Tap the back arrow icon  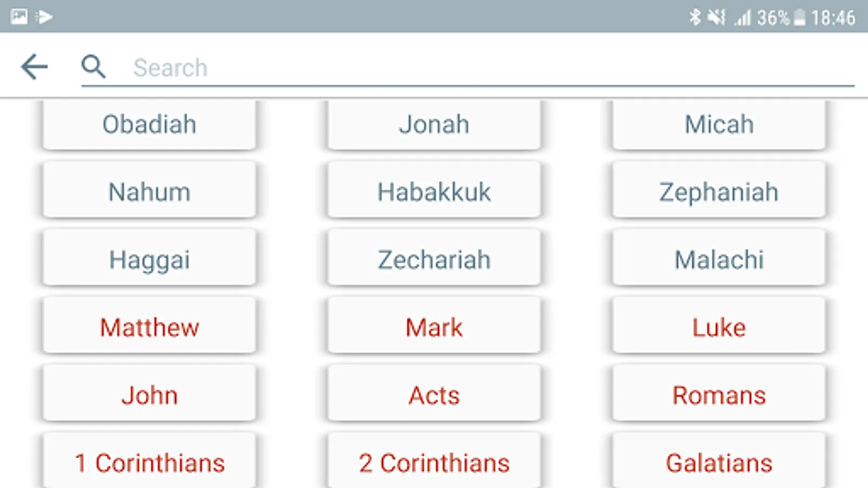pos(35,67)
